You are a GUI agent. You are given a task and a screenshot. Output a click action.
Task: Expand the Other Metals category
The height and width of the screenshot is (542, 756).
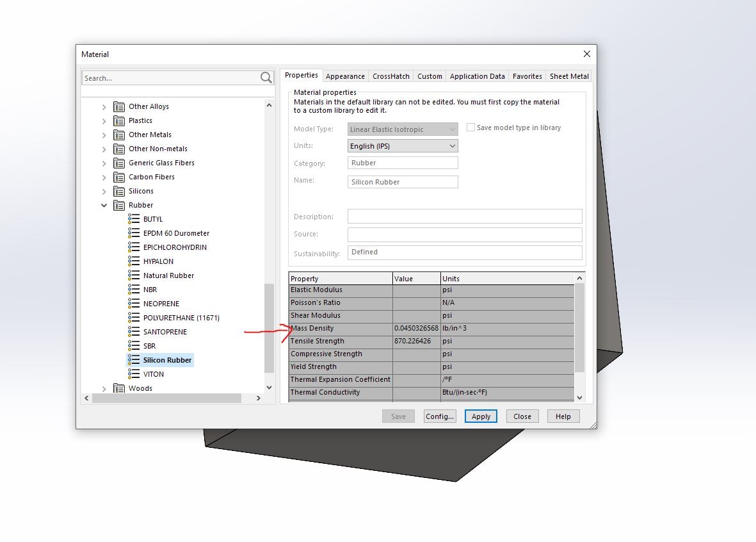point(104,135)
